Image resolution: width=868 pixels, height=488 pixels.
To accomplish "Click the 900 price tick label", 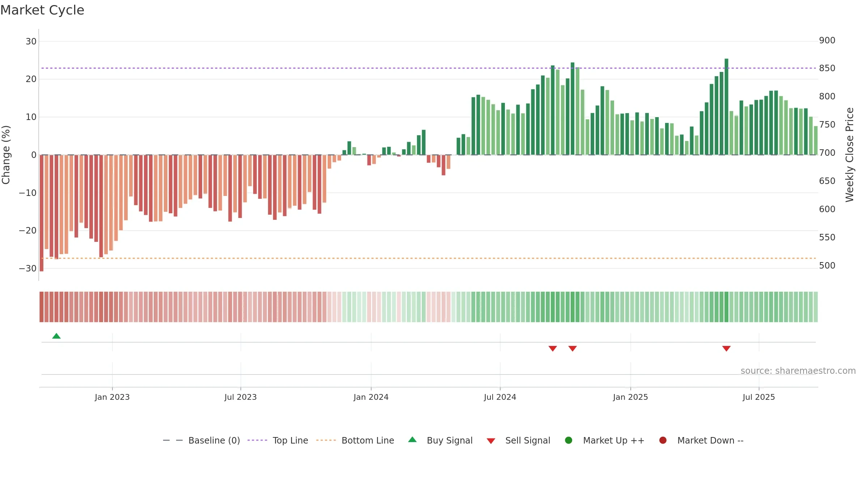I will click(827, 40).
